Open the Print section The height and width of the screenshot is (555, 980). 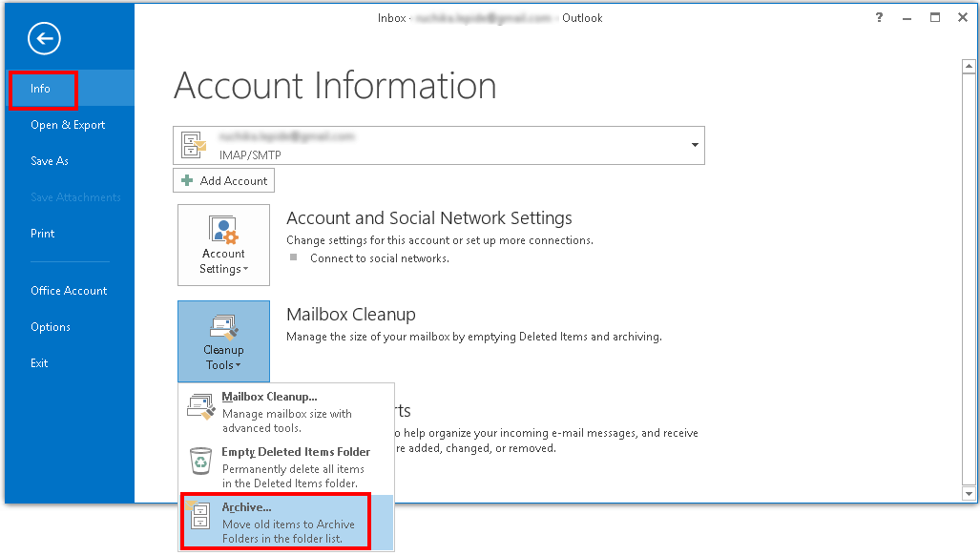(70, 234)
